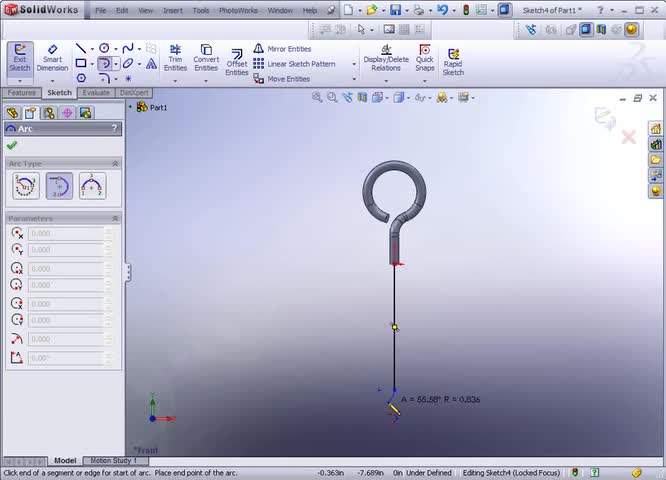The width and height of the screenshot is (666, 480).
Task: Open the Line tool dropdown arrow
Action: [x=92, y=49]
